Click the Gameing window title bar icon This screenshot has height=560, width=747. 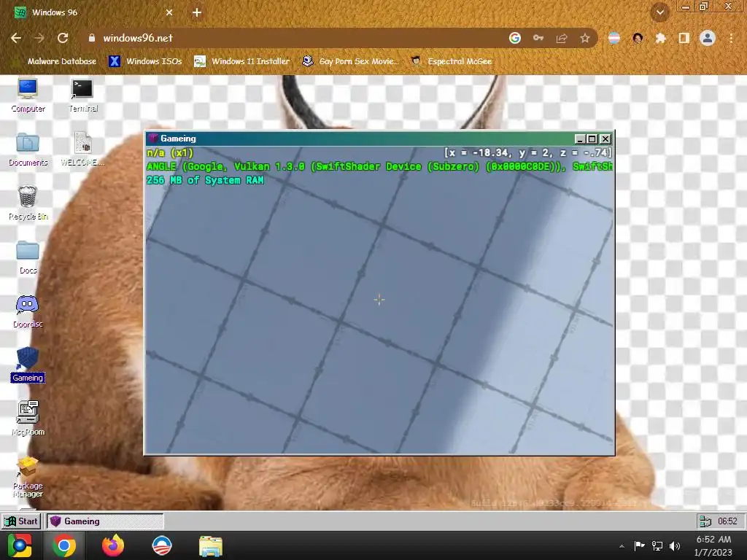pos(153,139)
